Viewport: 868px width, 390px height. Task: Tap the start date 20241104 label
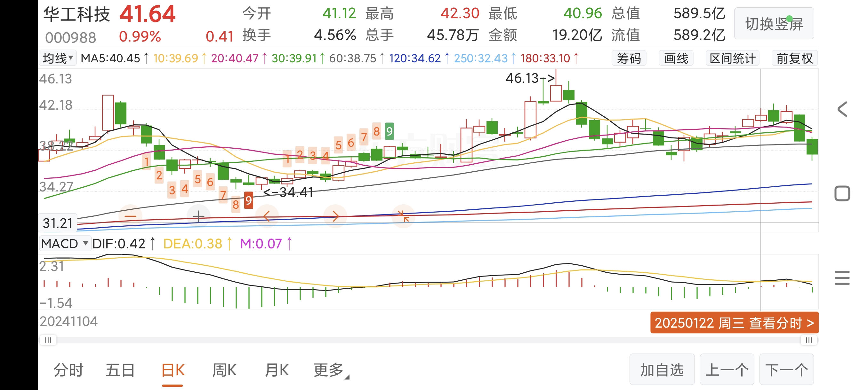[69, 322]
